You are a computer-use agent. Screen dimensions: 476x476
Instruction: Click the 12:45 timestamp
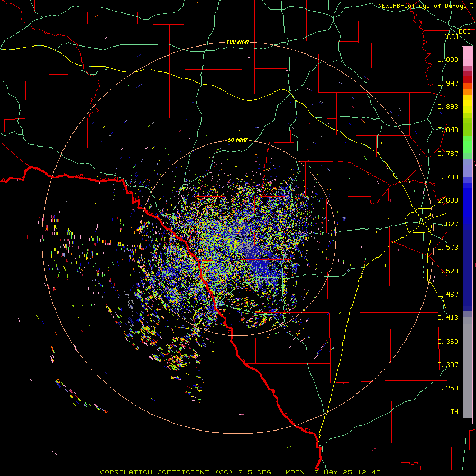coord(369,472)
